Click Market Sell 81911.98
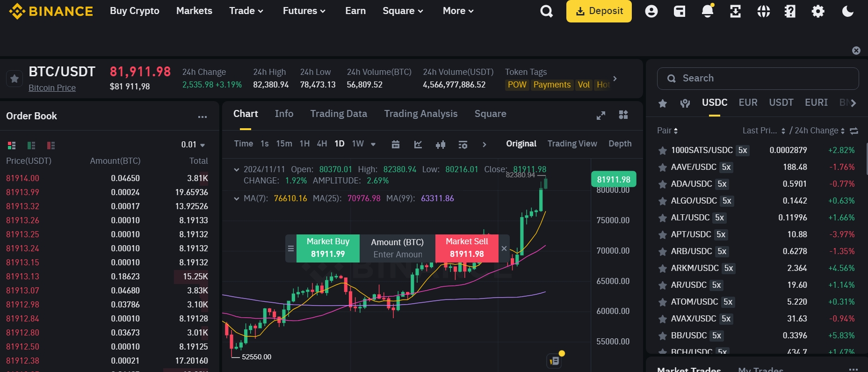Image resolution: width=868 pixels, height=372 pixels. [467, 248]
